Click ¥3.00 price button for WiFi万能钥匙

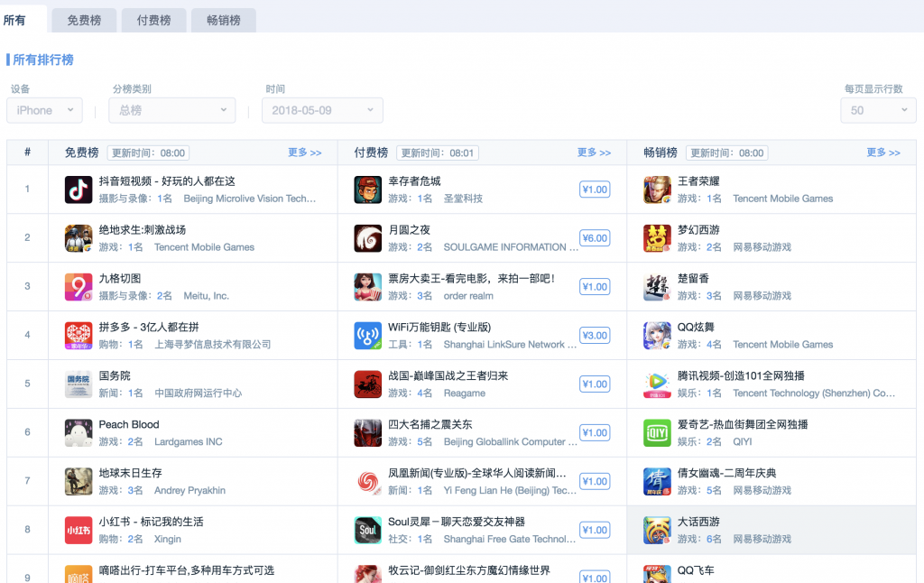point(595,336)
